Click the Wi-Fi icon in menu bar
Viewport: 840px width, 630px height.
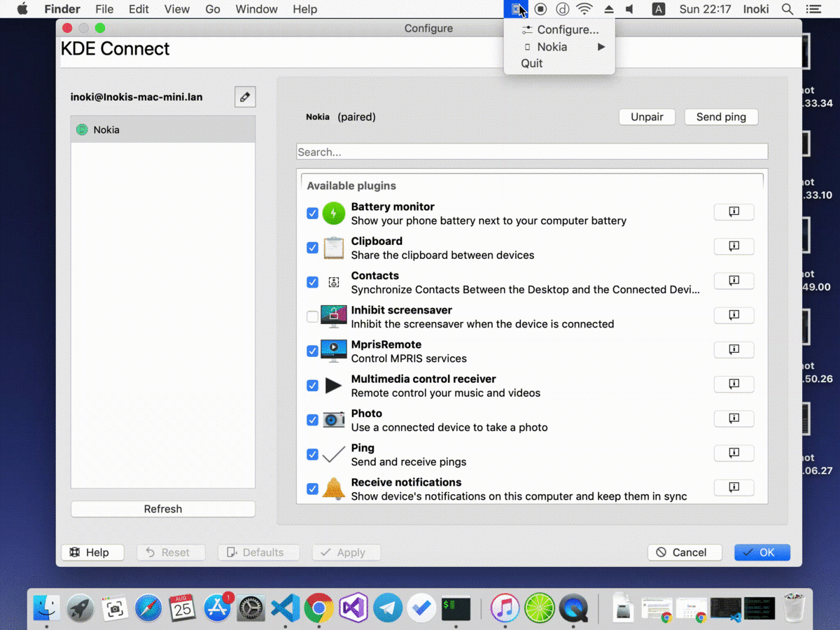click(584, 9)
